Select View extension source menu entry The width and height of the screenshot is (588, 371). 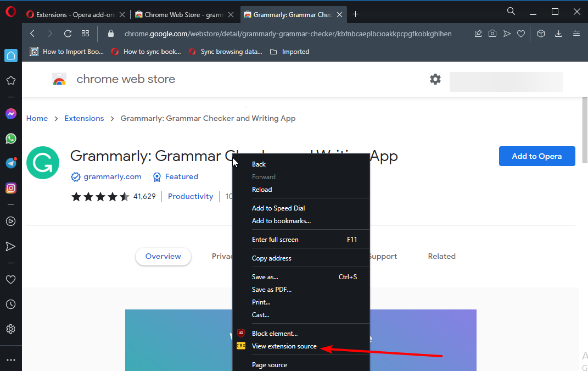point(284,346)
